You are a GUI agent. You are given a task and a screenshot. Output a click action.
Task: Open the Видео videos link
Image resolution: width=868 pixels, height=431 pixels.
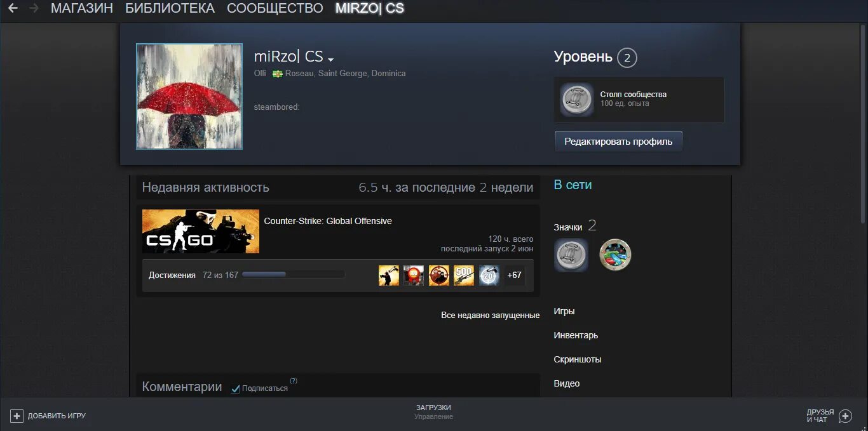point(567,383)
